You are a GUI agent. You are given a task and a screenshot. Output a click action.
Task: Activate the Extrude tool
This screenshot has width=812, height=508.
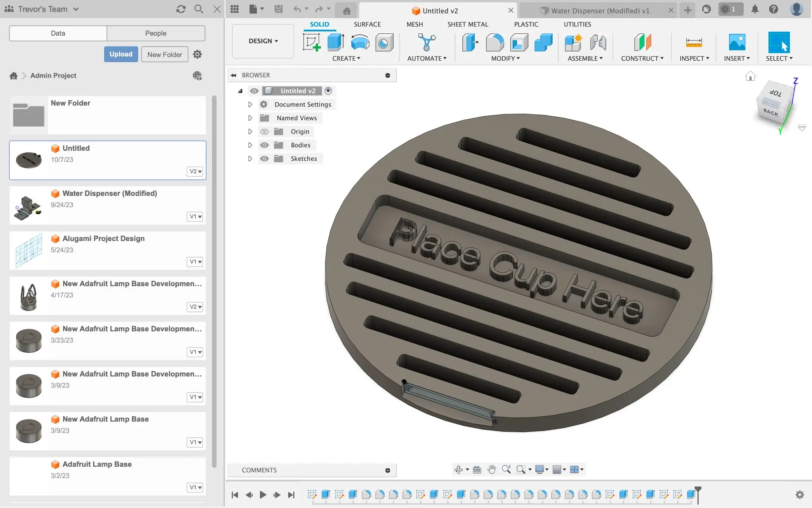(x=335, y=43)
